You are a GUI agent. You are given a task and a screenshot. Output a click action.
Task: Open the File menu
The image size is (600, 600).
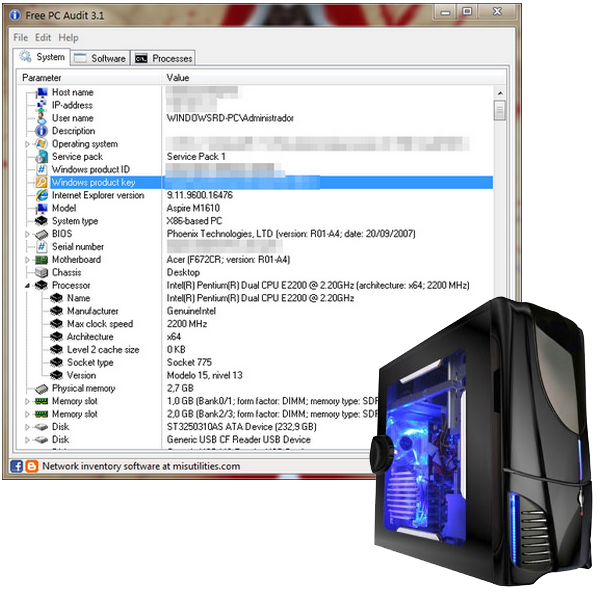pos(21,38)
